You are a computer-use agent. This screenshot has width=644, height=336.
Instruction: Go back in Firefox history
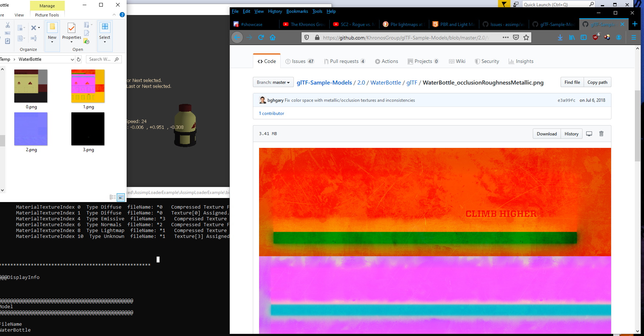coord(237,37)
